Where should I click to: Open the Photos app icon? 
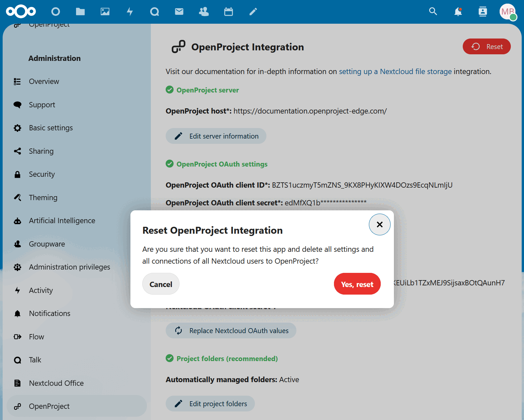coord(105,12)
